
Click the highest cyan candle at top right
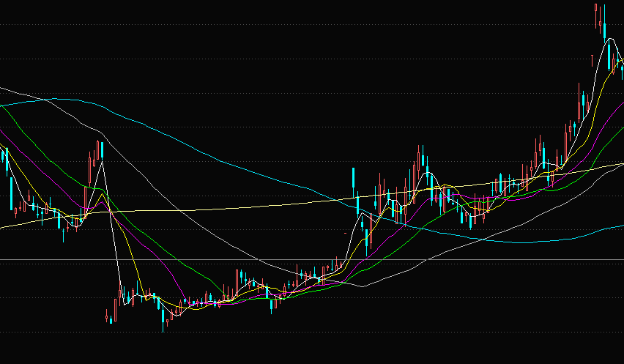(604, 24)
